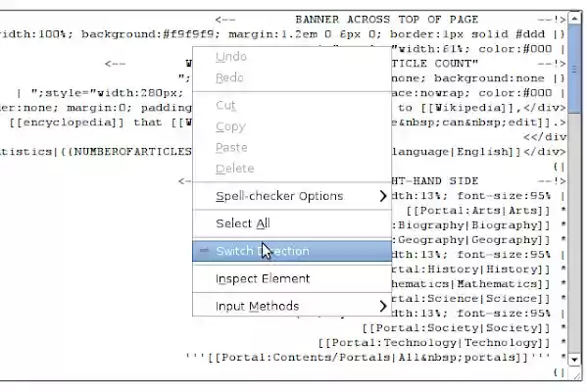Click the text '[[encyclopedia]]'

coord(67,122)
